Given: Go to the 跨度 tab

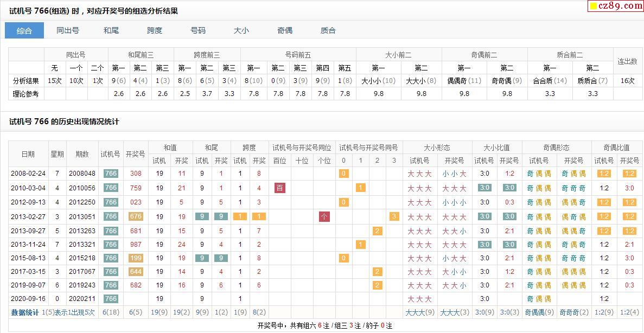Looking at the screenshot, I should (x=155, y=30).
